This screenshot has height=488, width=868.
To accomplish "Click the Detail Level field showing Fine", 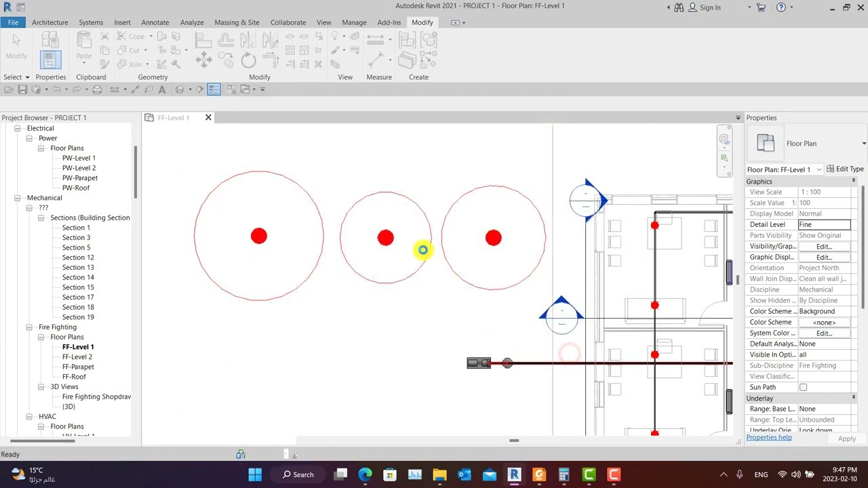I will point(824,224).
